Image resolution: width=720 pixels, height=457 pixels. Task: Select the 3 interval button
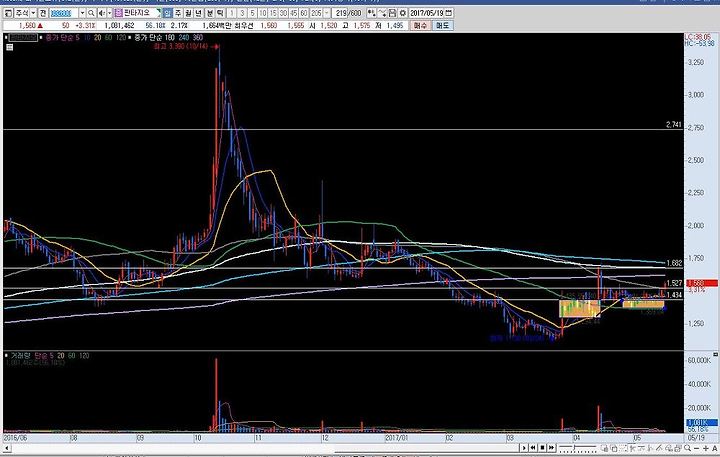pyautogui.click(x=242, y=13)
